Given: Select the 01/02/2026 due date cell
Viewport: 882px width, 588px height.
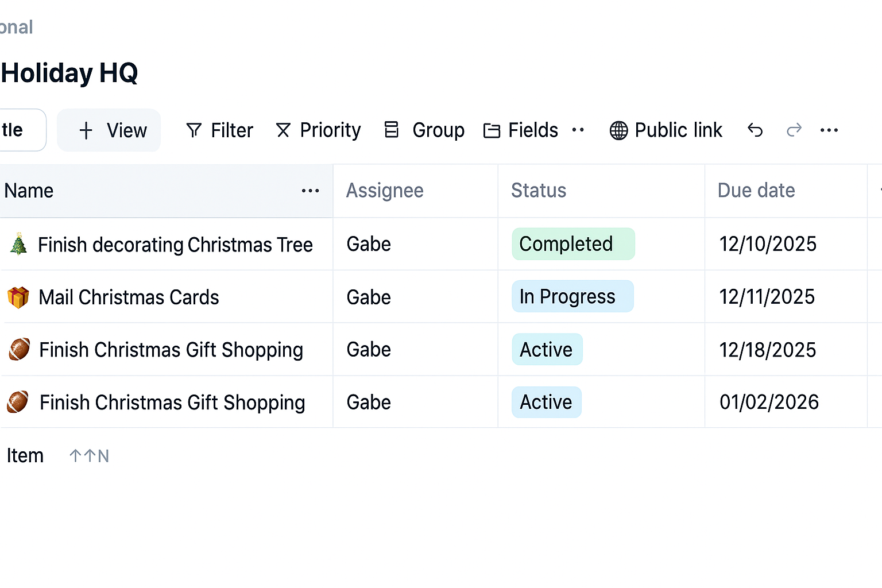Looking at the screenshot, I should (768, 402).
